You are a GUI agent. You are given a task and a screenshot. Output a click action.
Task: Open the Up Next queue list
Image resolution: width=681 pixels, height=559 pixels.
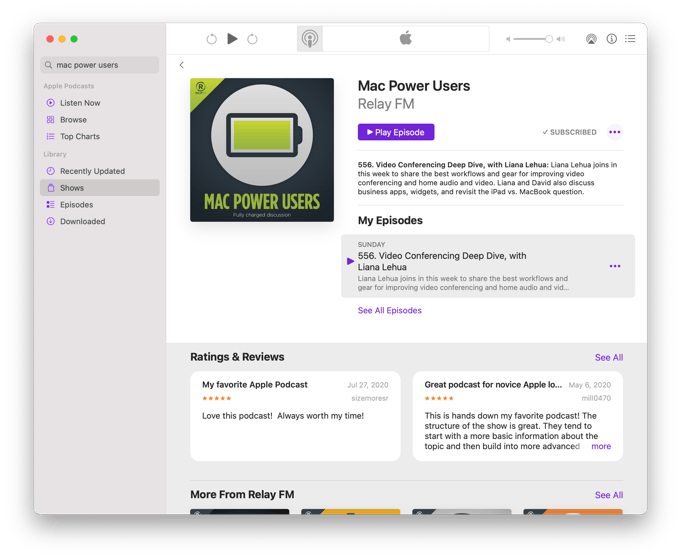tap(630, 39)
